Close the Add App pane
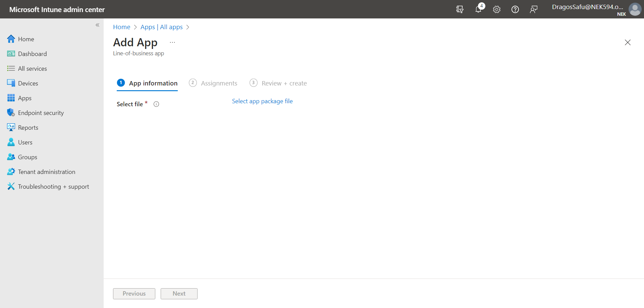 click(628, 43)
